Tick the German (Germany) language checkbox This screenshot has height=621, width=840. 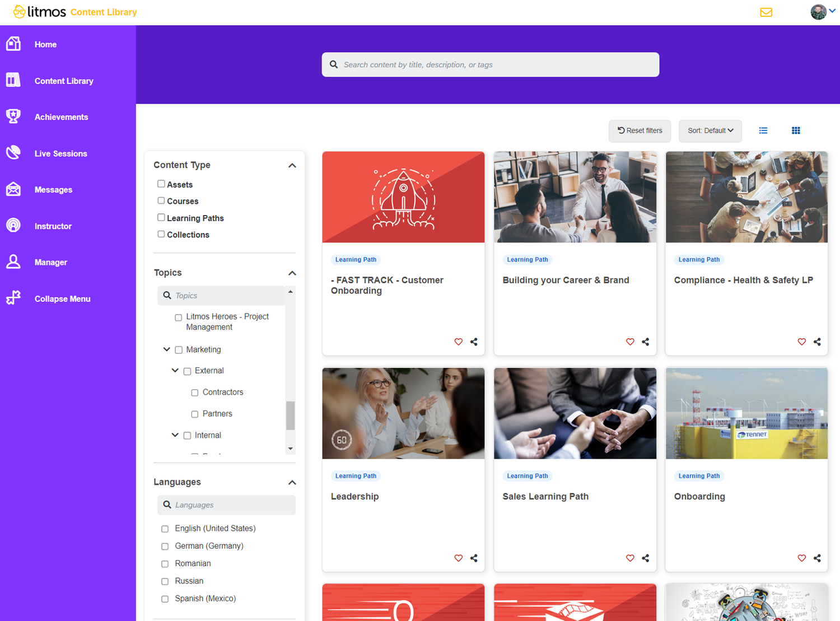(x=165, y=546)
